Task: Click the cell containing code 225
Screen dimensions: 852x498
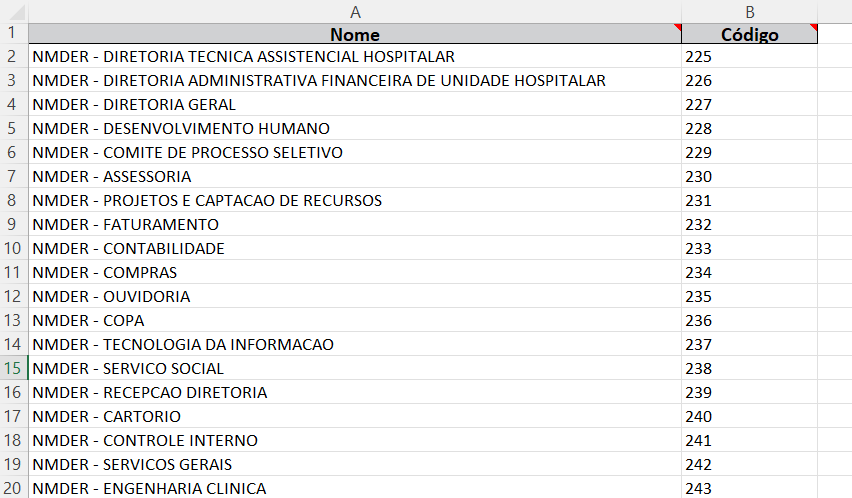Action: click(700, 57)
